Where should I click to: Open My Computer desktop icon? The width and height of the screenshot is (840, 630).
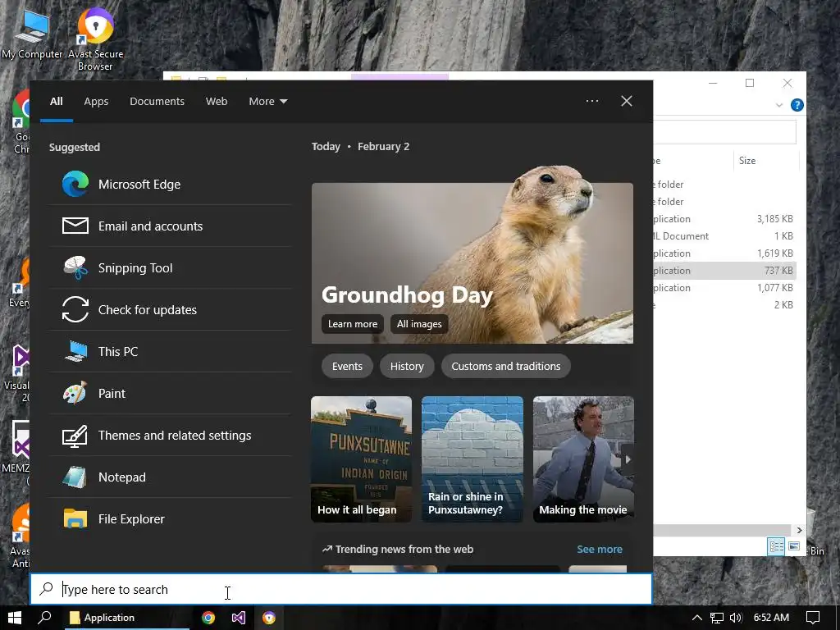(32, 33)
